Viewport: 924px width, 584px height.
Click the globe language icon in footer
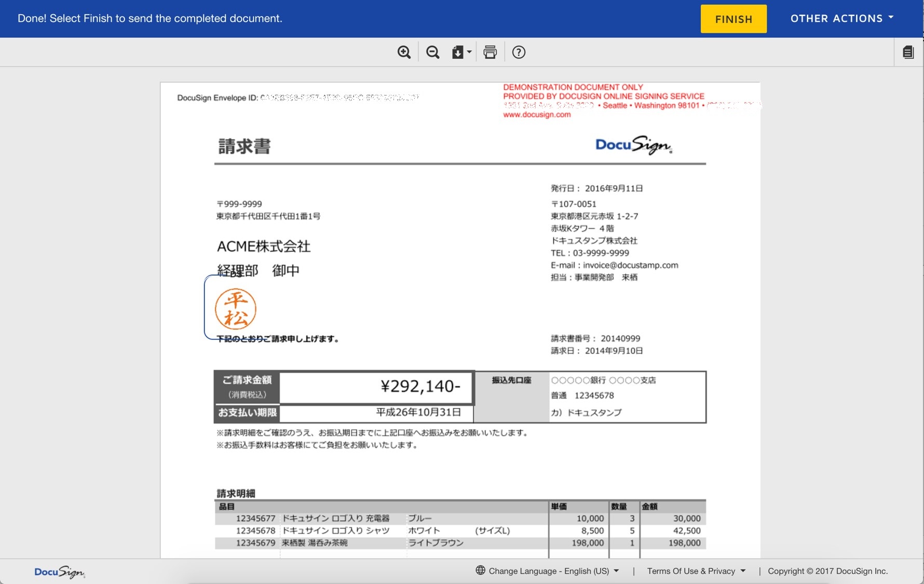(480, 571)
